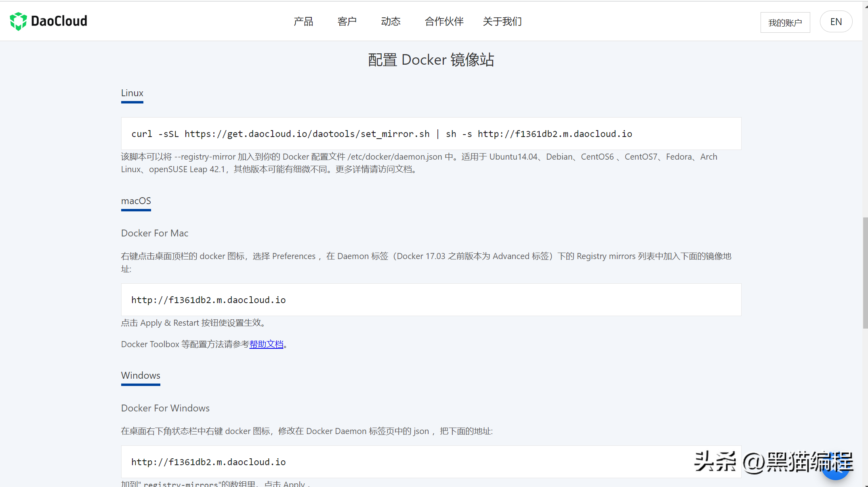
Task: Click the Windows section heading
Action: click(141, 376)
